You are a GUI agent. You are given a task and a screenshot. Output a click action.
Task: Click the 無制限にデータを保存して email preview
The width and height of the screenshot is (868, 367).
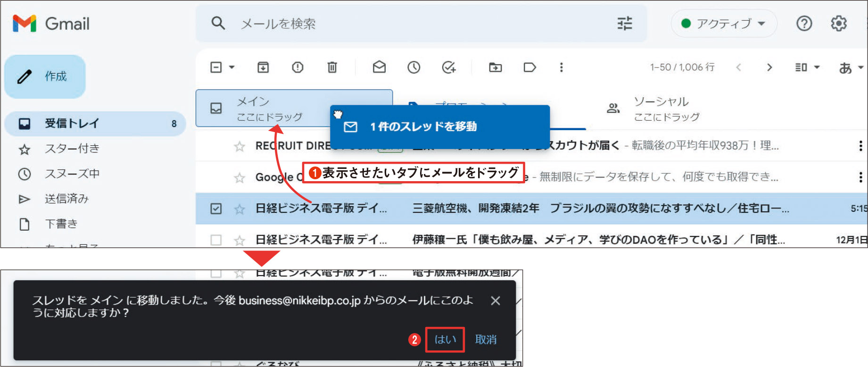[x=659, y=177]
